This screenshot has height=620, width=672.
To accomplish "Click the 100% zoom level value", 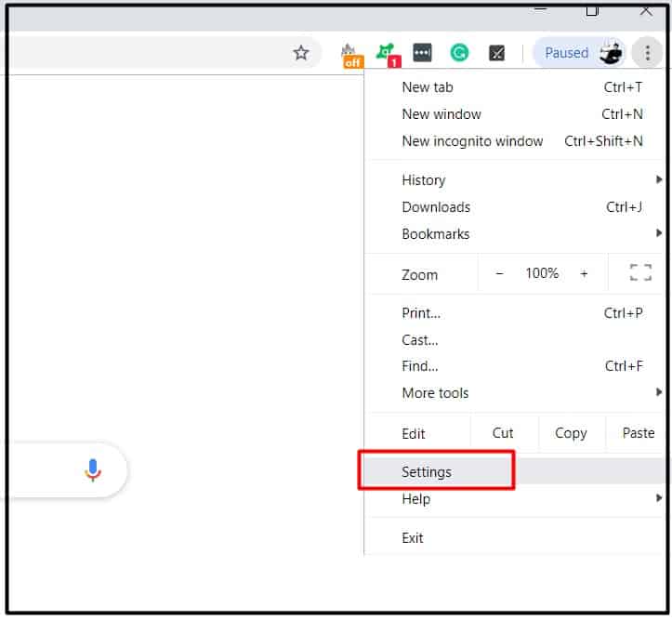I will (x=542, y=273).
